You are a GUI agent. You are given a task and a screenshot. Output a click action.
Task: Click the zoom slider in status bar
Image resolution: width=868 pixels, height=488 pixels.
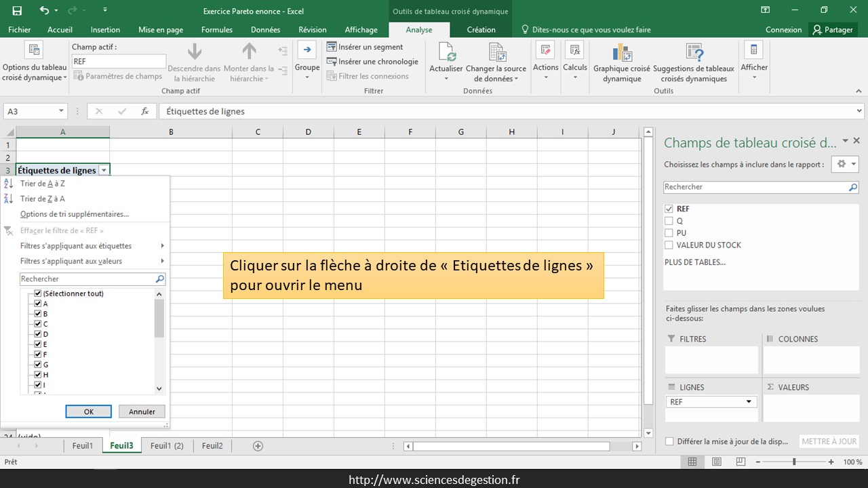794,462
